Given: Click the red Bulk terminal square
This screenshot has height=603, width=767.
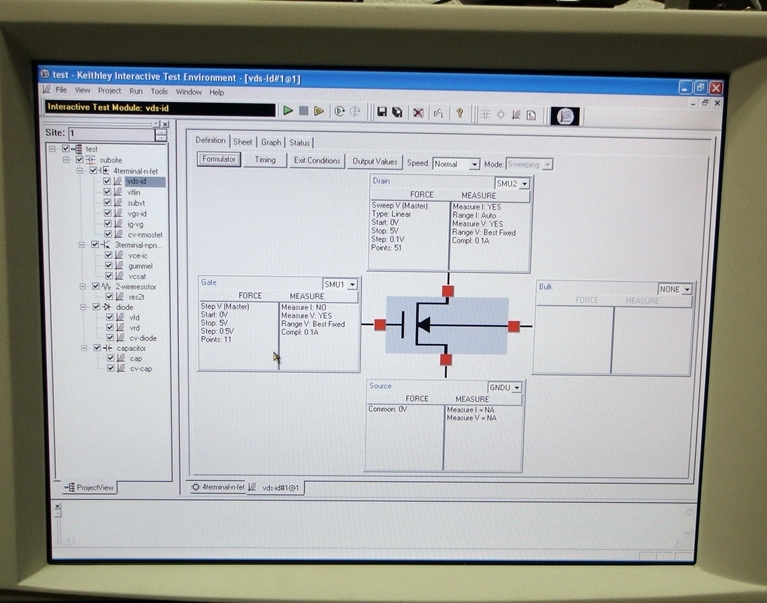Looking at the screenshot, I should click(x=514, y=327).
